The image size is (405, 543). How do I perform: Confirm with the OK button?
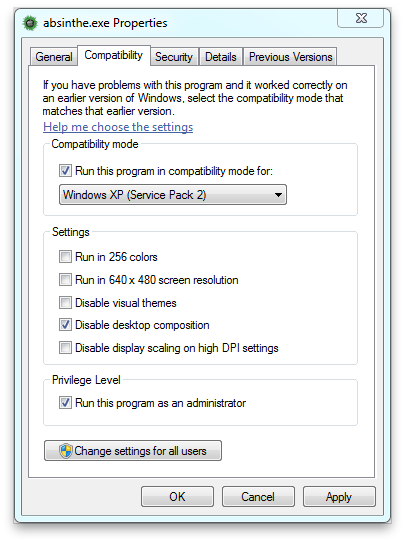tap(177, 497)
